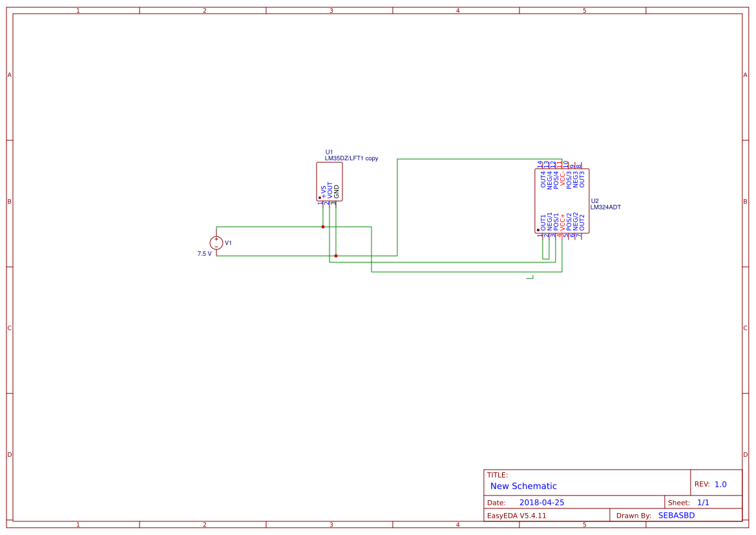
Task: Select the red "VCC+" pin label
Action: tap(562, 222)
